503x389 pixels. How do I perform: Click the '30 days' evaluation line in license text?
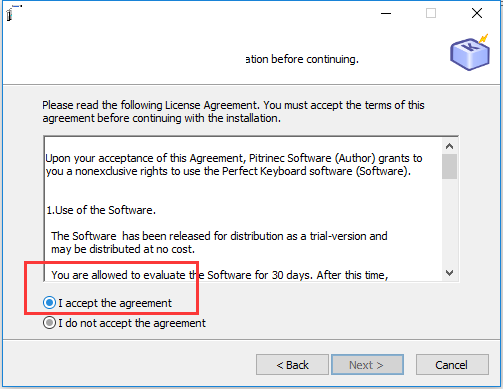pos(220,275)
